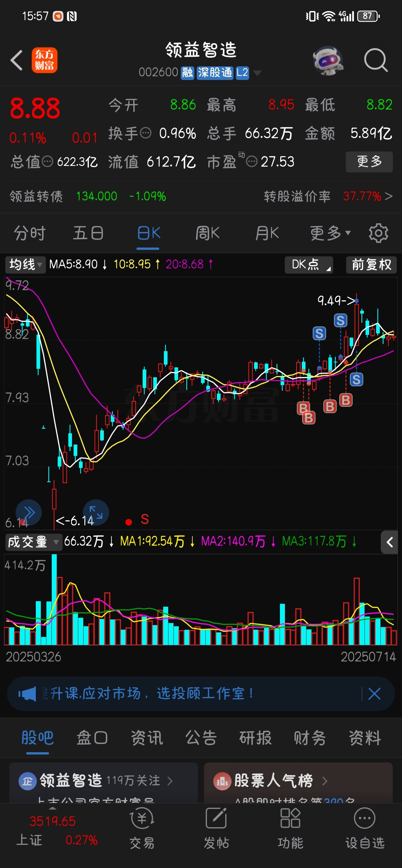Tap the 换手 info circle icon
The width and height of the screenshot is (402, 868).
click(x=146, y=133)
